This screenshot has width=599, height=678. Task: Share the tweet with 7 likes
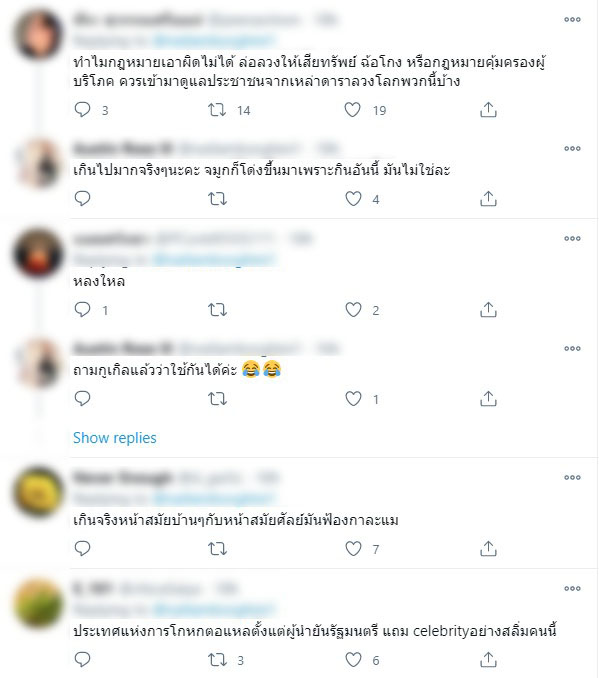(x=488, y=549)
